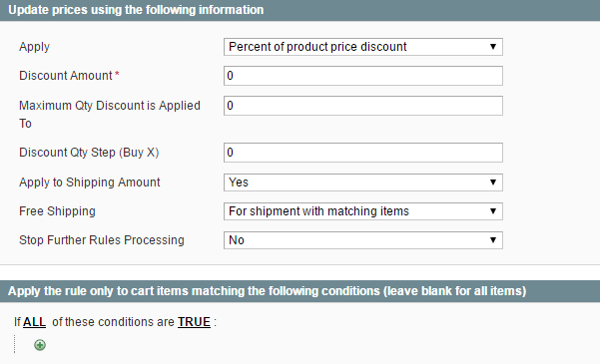Click the Free Shipping label
Image resolution: width=600 pixels, height=364 pixels.
tap(57, 211)
